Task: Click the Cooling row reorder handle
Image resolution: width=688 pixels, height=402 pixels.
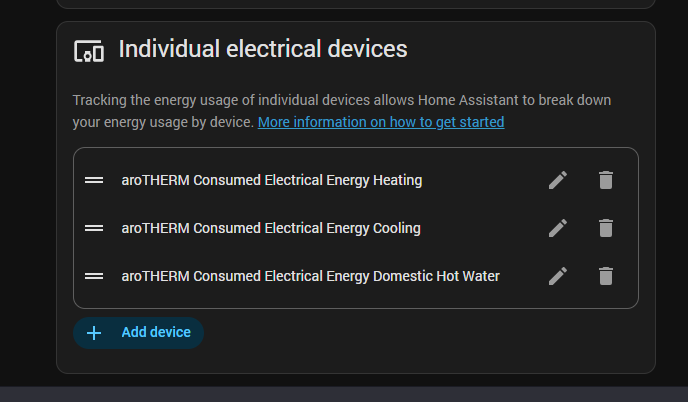Action: (94, 228)
